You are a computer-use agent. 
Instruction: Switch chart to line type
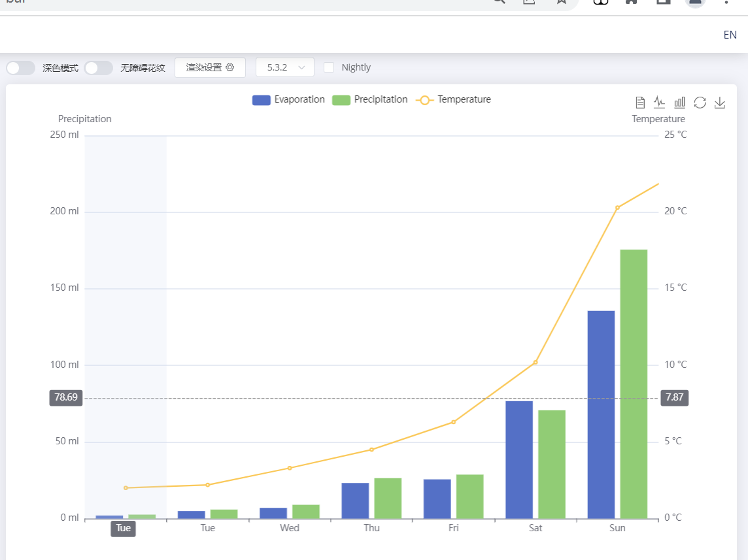[x=660, y=103]
